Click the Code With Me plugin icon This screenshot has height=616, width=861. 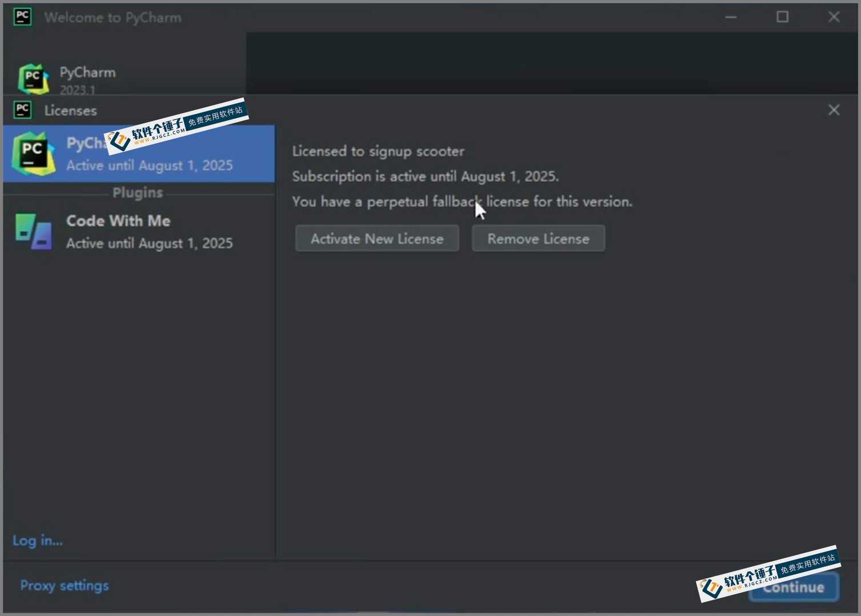point(33,231)
